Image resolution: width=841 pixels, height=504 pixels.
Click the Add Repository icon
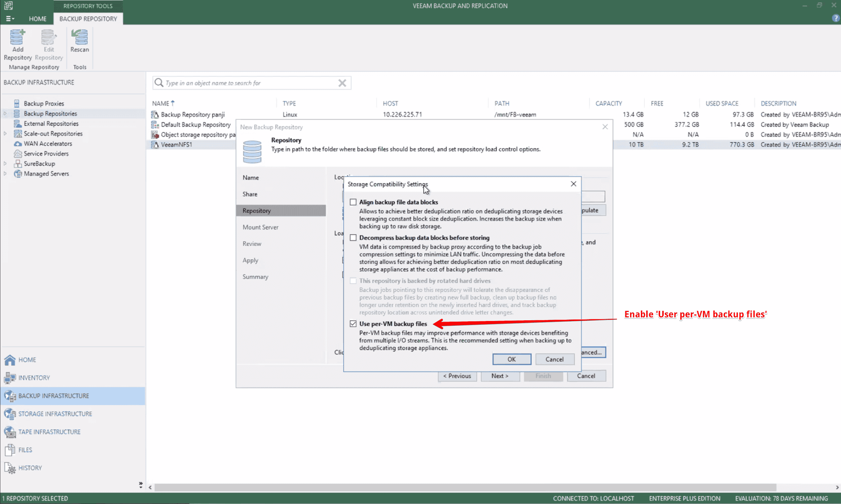pos(17,37)
